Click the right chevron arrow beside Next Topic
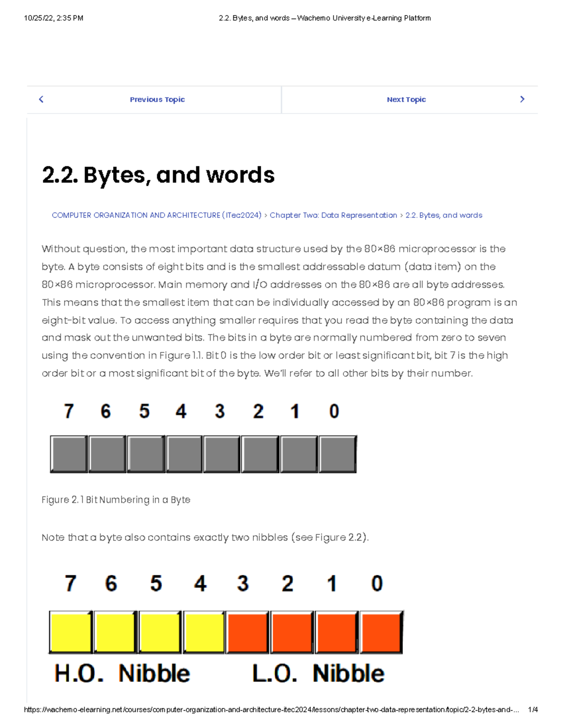 [522, 99]
